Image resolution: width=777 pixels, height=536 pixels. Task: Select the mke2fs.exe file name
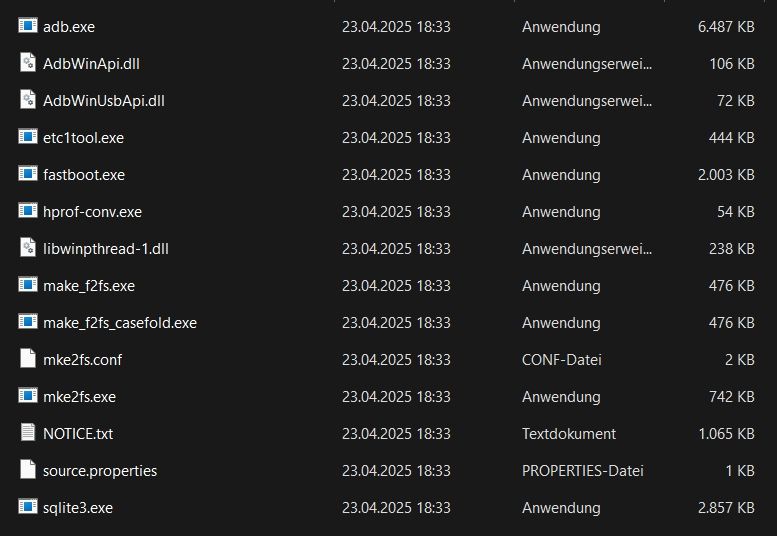[80, 397]
